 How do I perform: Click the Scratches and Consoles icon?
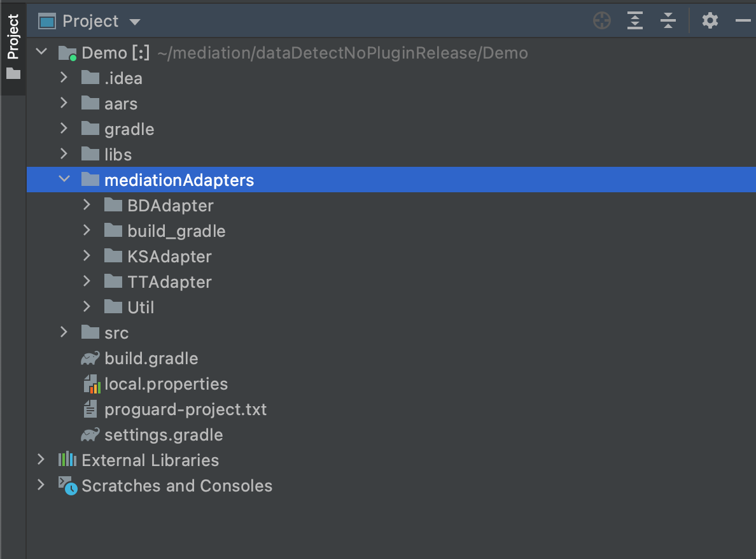(x=67, y=486)
